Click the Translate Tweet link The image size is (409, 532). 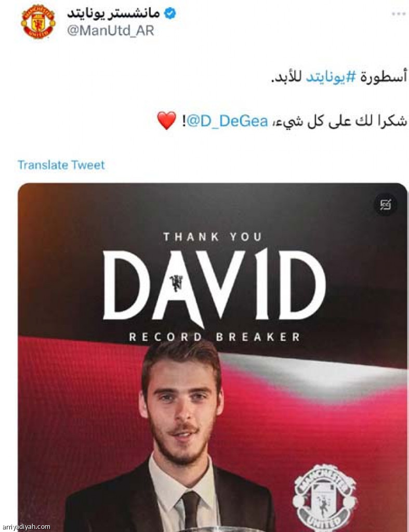pos(61,165)
